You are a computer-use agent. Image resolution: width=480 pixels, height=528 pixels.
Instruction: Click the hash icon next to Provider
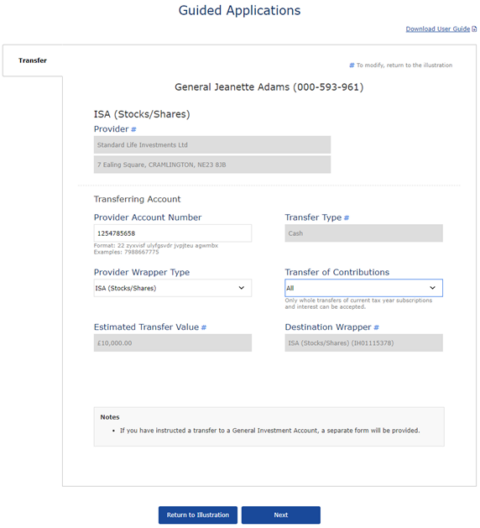click(133, 129)
